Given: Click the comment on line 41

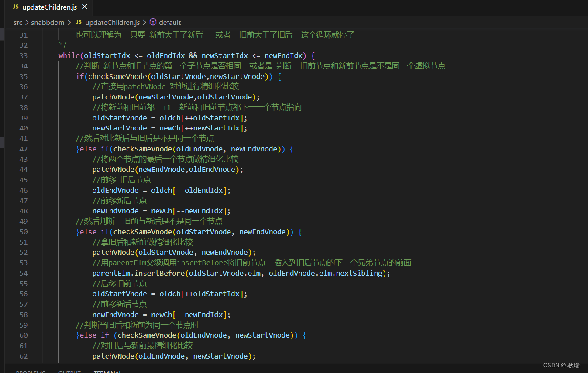Looking at the screenshot, I should (145, 138).
